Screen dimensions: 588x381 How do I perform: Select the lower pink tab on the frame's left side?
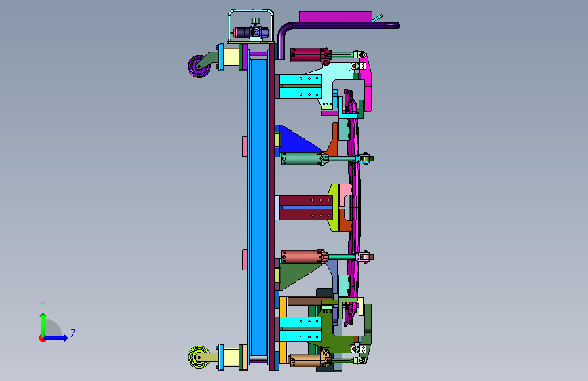[x=245, y=260]
